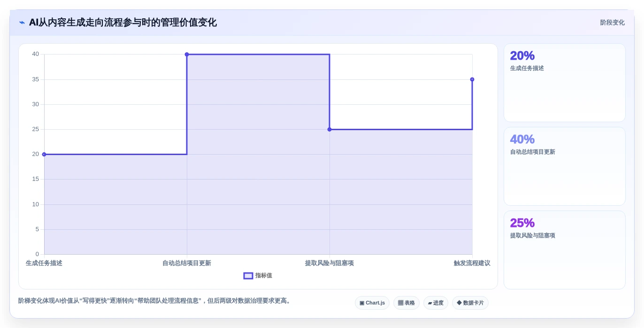Click data point at 提取风险与阻塞项 value 25
Viewport: 644px width, 328px height.
330,129
